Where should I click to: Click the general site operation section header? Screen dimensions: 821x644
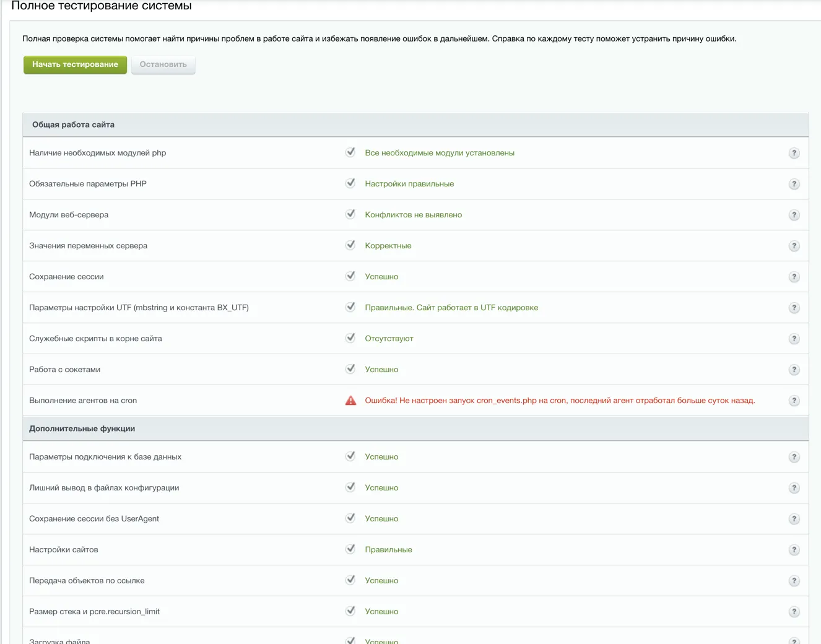click(73, 124)
